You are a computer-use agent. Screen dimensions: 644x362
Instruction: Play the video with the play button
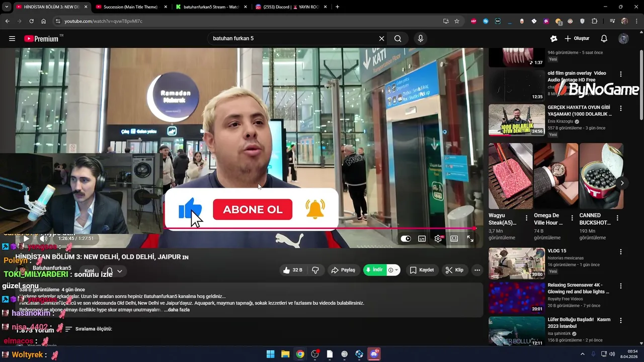pyautogui.click(x=26, y=239)
